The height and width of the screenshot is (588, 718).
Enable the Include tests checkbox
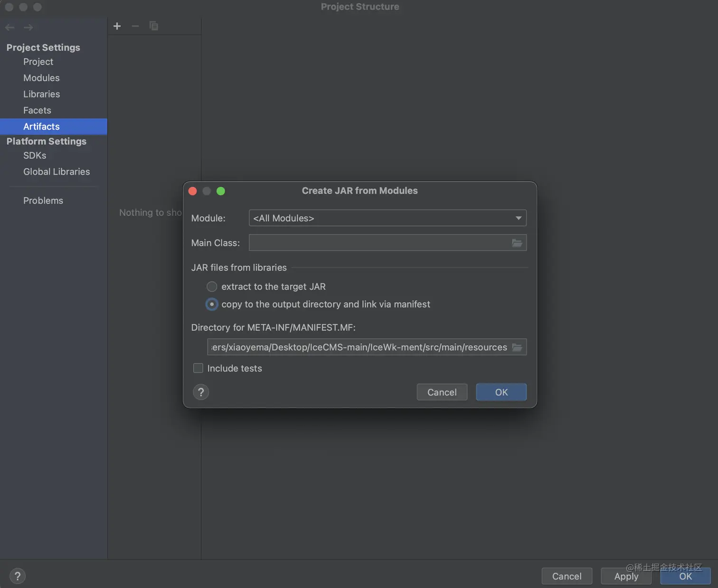(198, 368)
